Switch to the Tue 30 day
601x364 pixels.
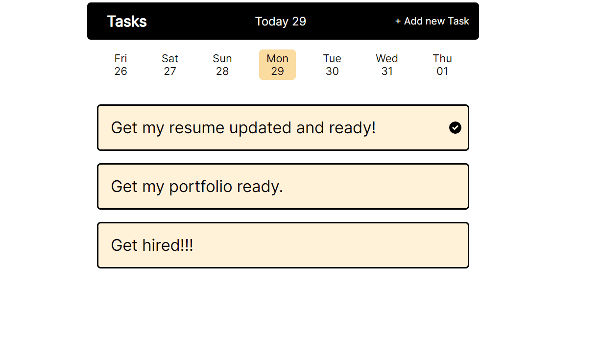[332, 65]
